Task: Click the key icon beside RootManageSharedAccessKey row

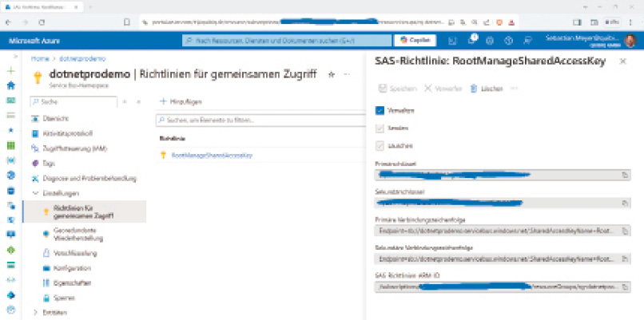Action: pyautogui.click(x=164, y=155)
